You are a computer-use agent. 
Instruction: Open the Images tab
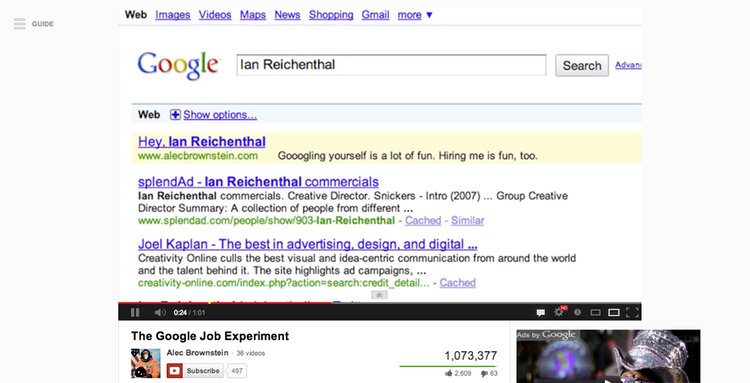pos(173,15)
